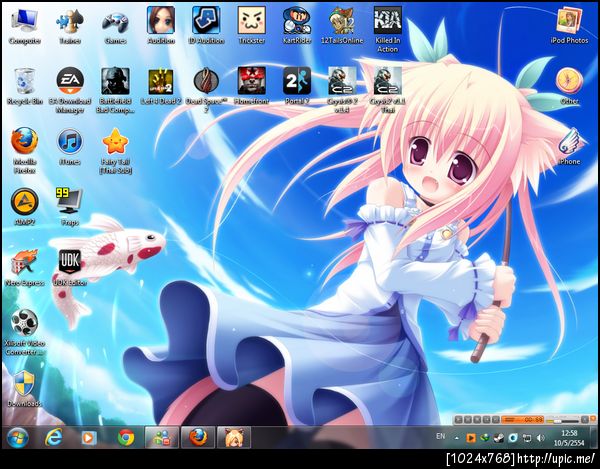Open the Recycle Bin
The image size is (600, 469).
pos(24,86)
